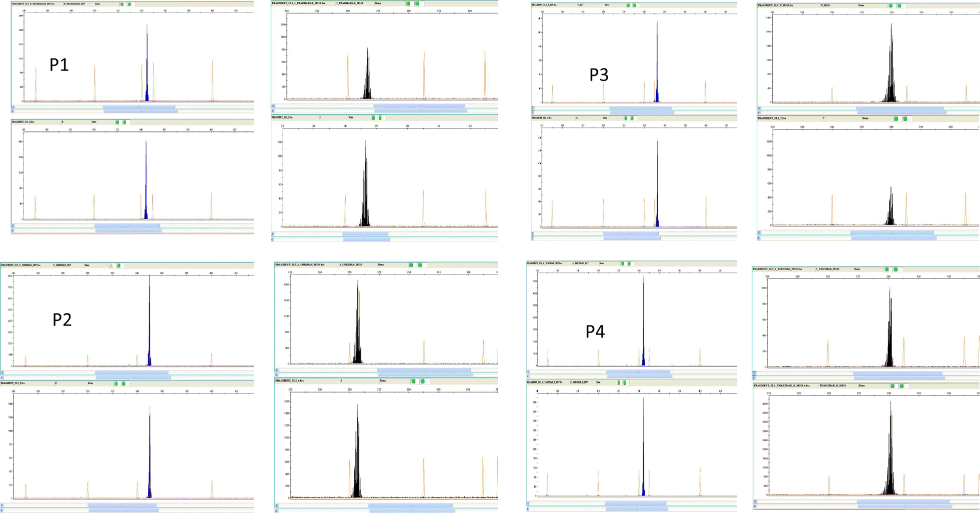The image size is (980, 513).
Task: Click upper scrollbar thumb under 3_SHRIMAN_MS10 plot
Action: tap(424, 370)
